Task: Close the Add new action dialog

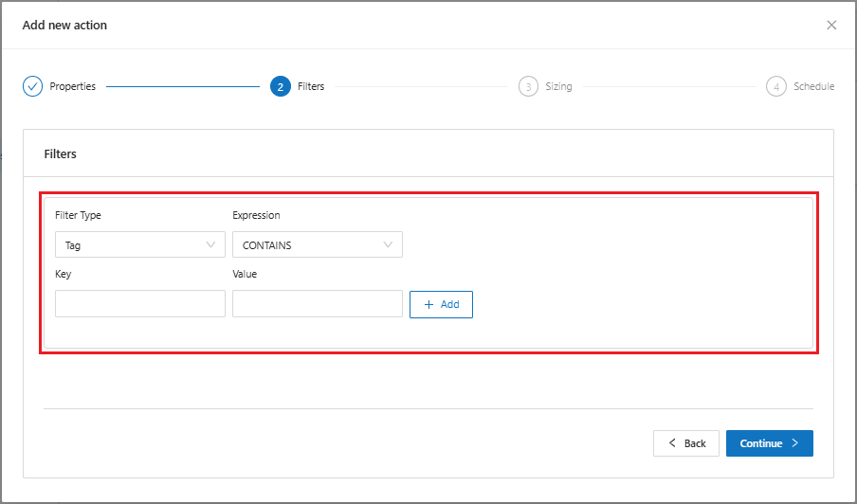Action: coord(831,25)
